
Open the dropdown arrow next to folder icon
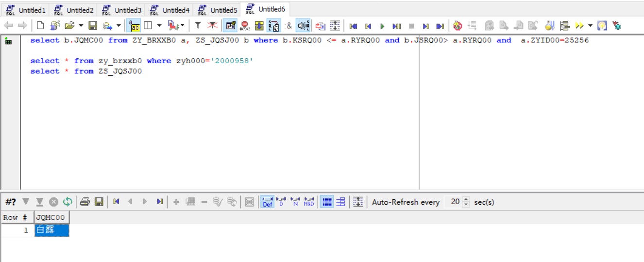click(81, 26)
